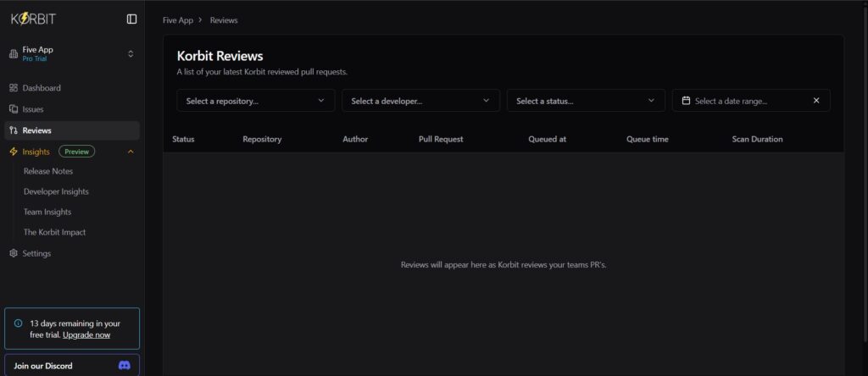Click Reviews in the breadcrumb
The width and height of the screenshot is (868, 376).
224,20
